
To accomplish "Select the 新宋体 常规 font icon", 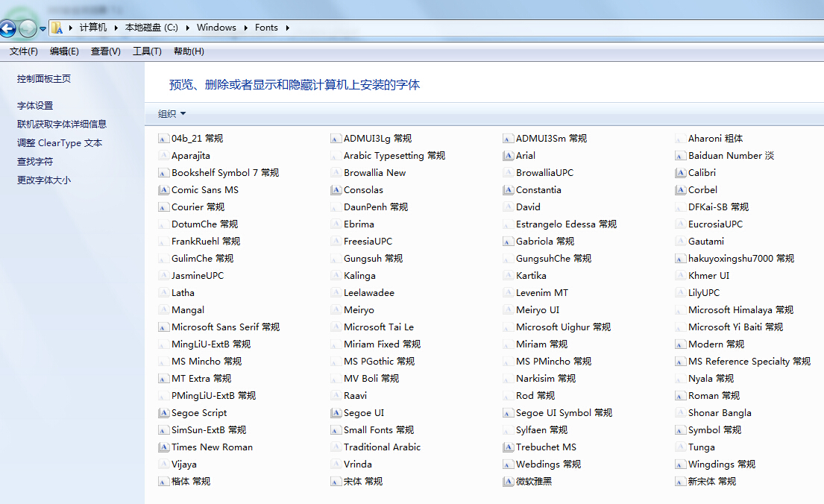I will click(x=681, y=482).
